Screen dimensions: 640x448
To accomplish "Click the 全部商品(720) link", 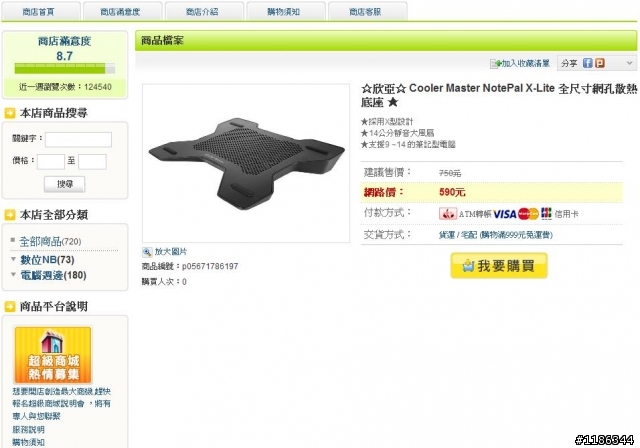I will 50,241.
